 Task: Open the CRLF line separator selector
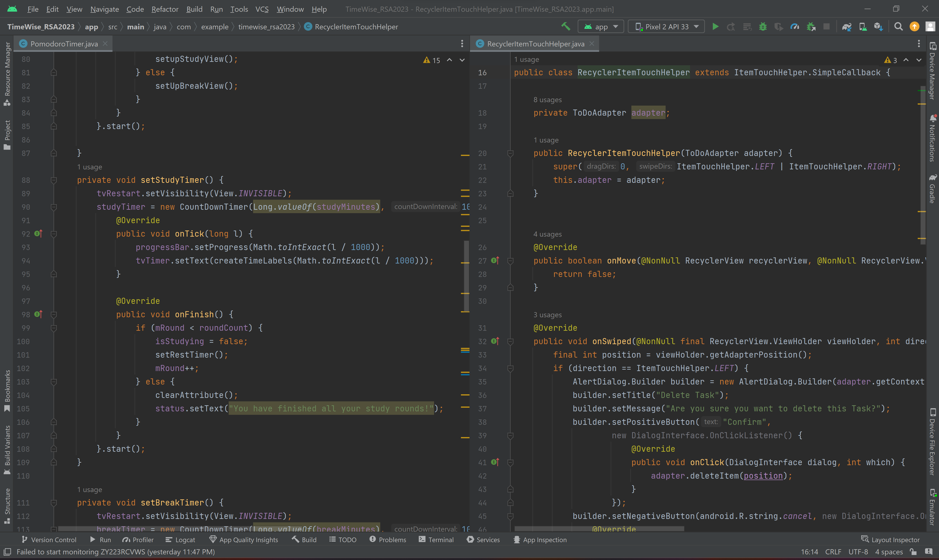tap(833, 552)
